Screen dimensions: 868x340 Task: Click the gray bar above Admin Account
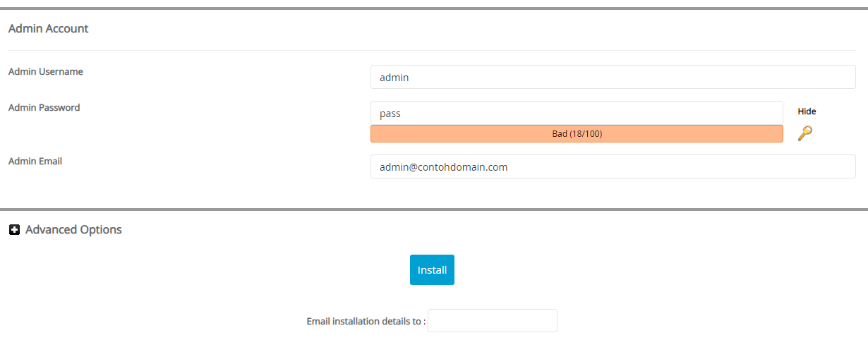pyautogui.click(x=434, y=8)
